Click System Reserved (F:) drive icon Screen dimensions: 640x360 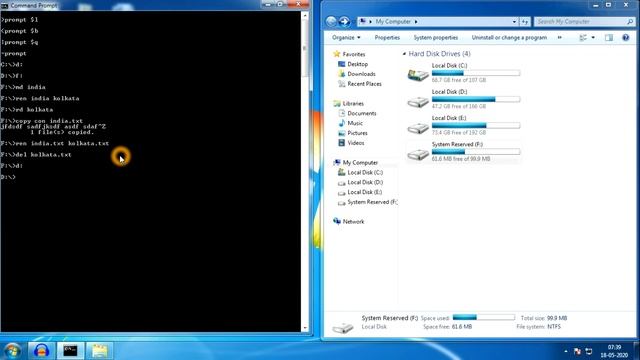coord(418,154)
